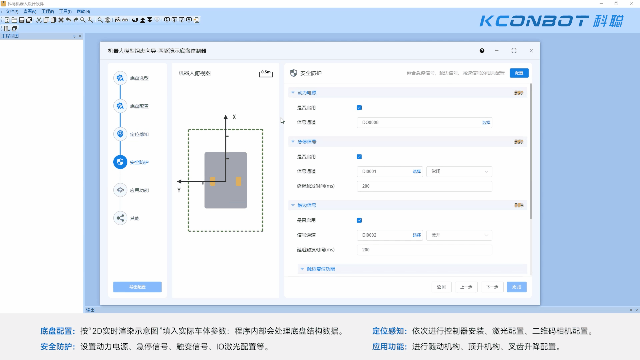Expand the nested sub-section at panel bottom
The height and width of the screenshot is (360, 640).
click(x=302, y=269)
